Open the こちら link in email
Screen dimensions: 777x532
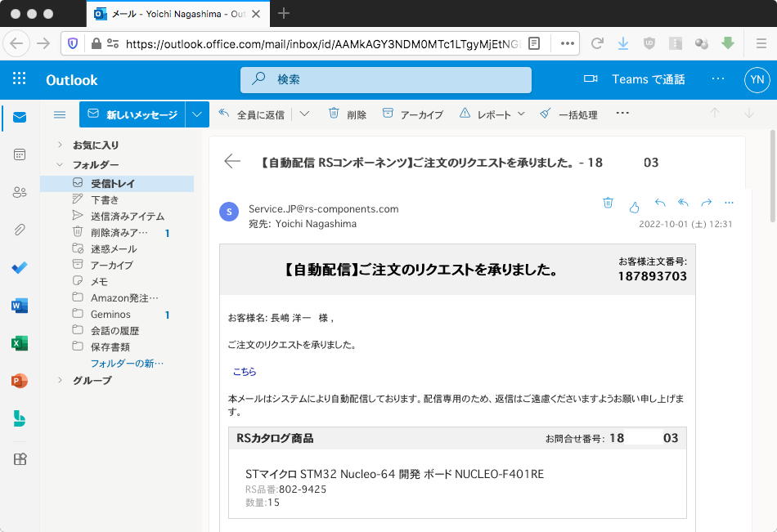pyautogui.click(x=245, y=372)
